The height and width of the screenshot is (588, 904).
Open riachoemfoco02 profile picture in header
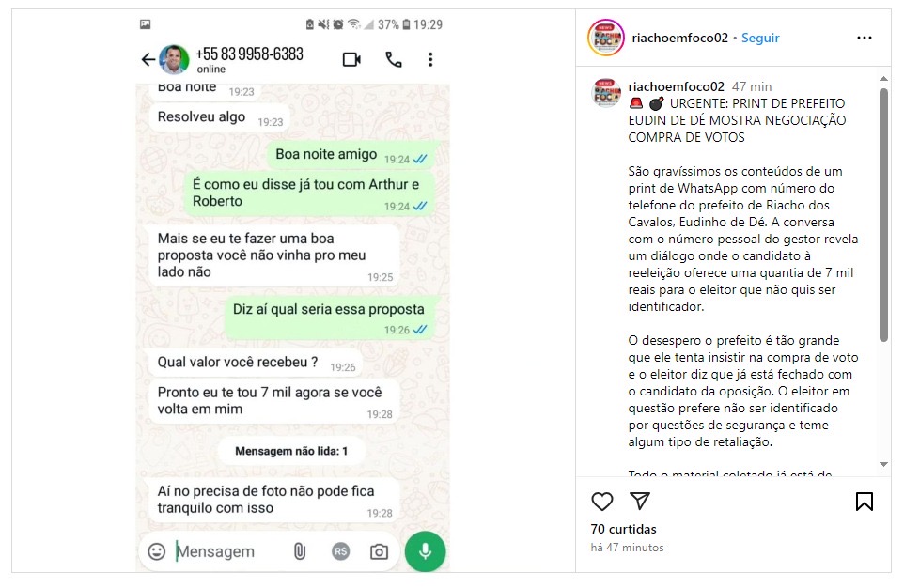[605, 38]
